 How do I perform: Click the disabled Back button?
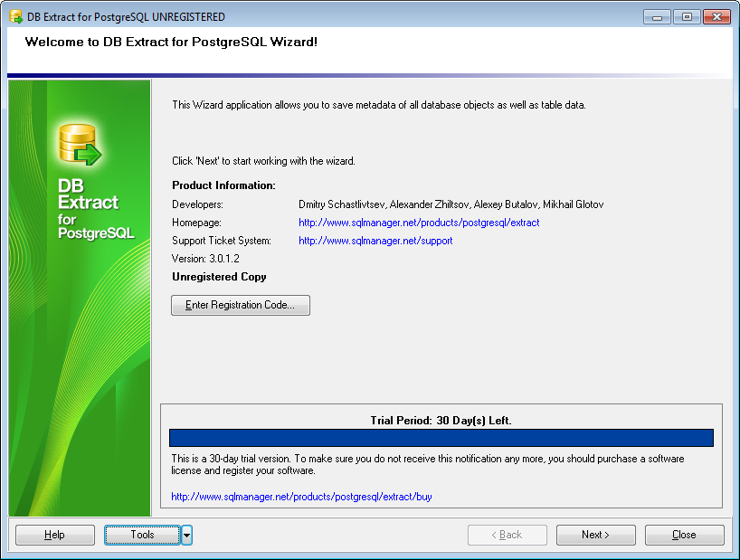pos(507,535)
